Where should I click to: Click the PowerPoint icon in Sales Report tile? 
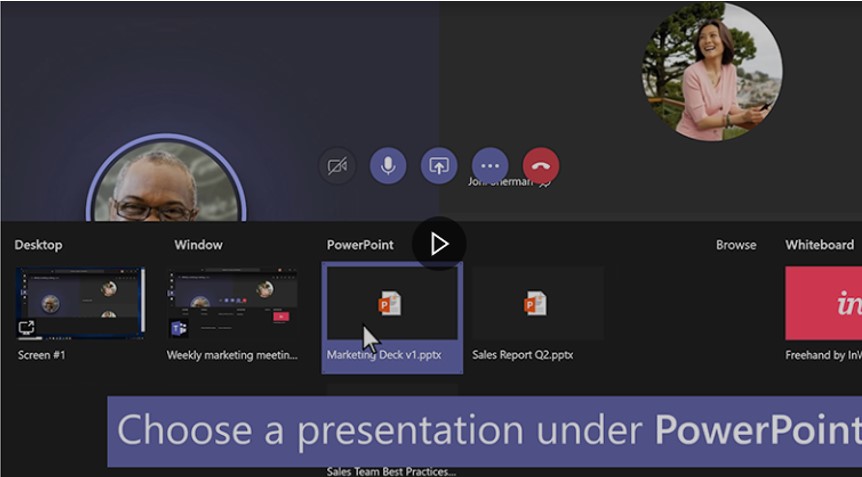535,303
